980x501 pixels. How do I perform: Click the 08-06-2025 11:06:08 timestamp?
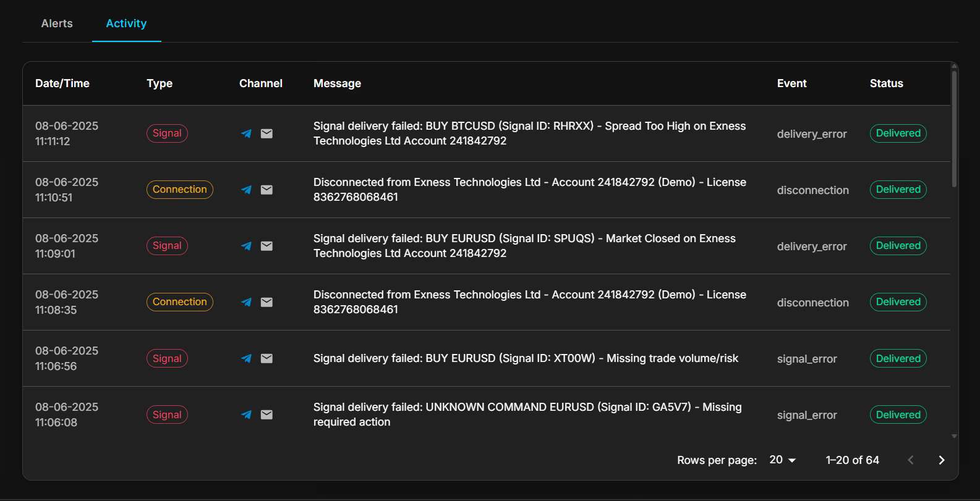click(67, 415)
